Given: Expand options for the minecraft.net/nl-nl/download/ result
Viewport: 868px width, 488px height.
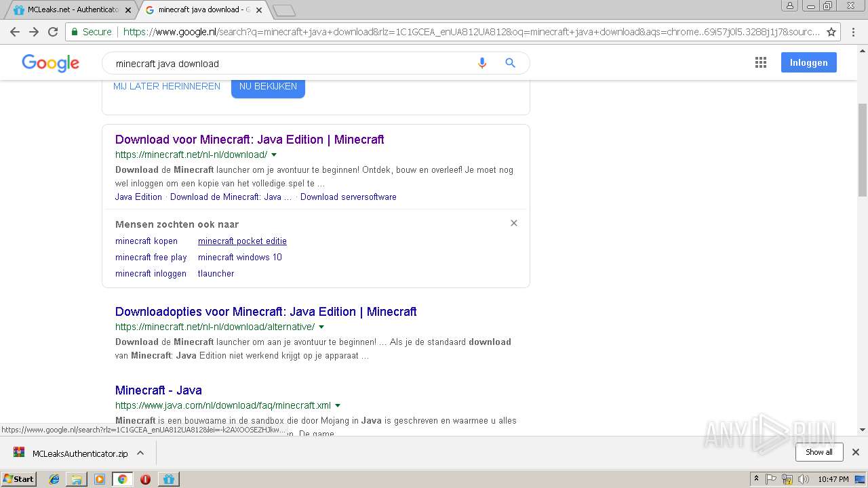Looking at the screenshot, I should 274,155.
